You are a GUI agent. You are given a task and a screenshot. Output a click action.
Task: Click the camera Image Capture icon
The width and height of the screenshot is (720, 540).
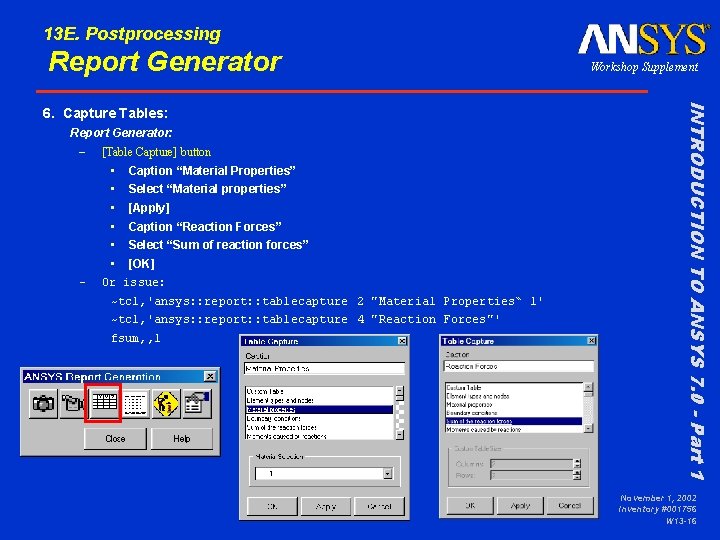[43, 404]
